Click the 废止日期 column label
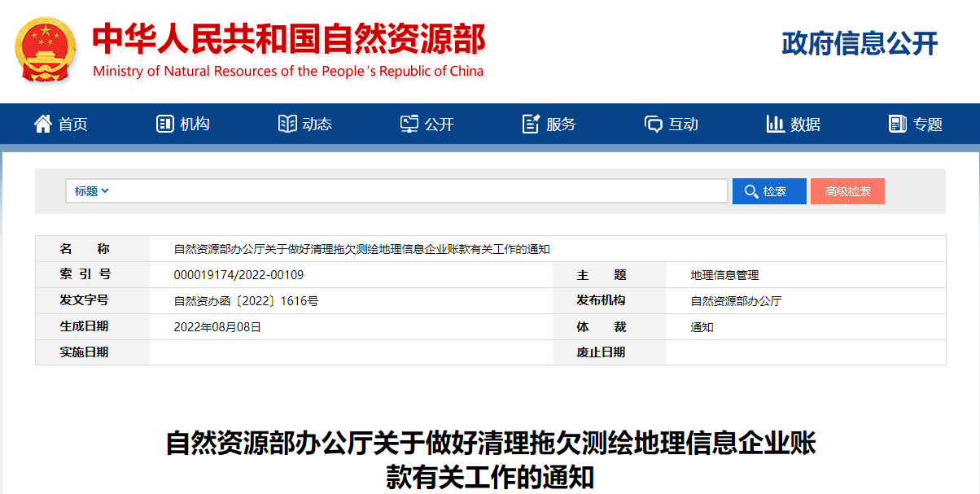 coord(602,352)
